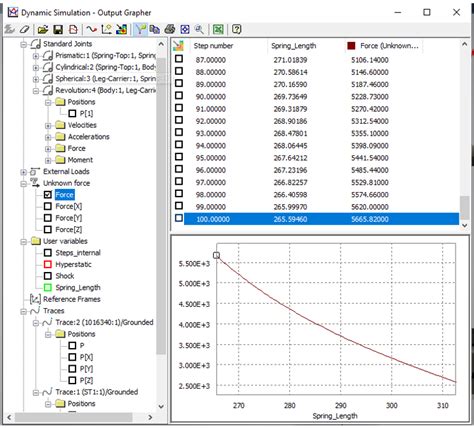Click the copy icon in the toolbar

[x=154, y=29]
